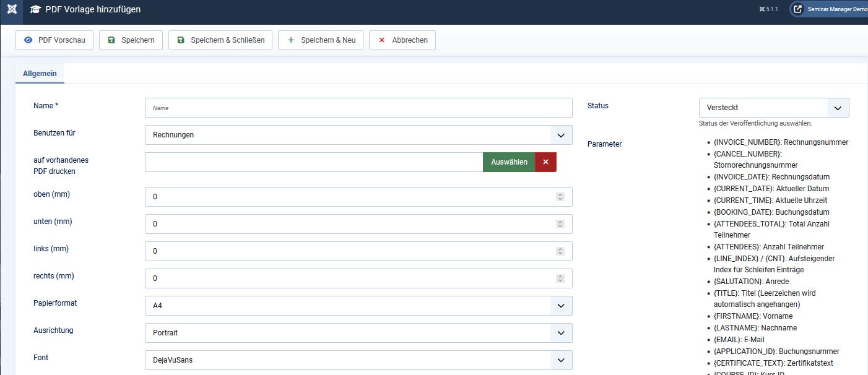
Task: Click the green Auswählen button
Action: (x=509, y=162)
